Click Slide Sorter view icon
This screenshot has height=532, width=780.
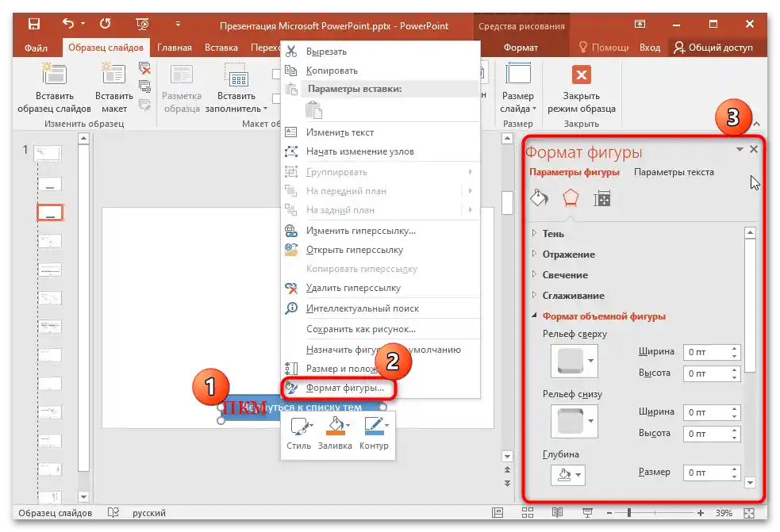(x=528, y=513)
